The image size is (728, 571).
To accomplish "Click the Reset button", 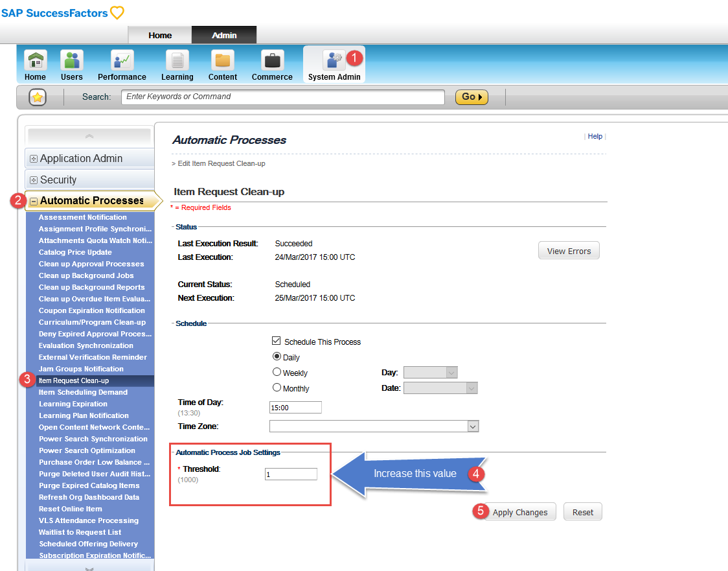I will [x=583, y=512].
